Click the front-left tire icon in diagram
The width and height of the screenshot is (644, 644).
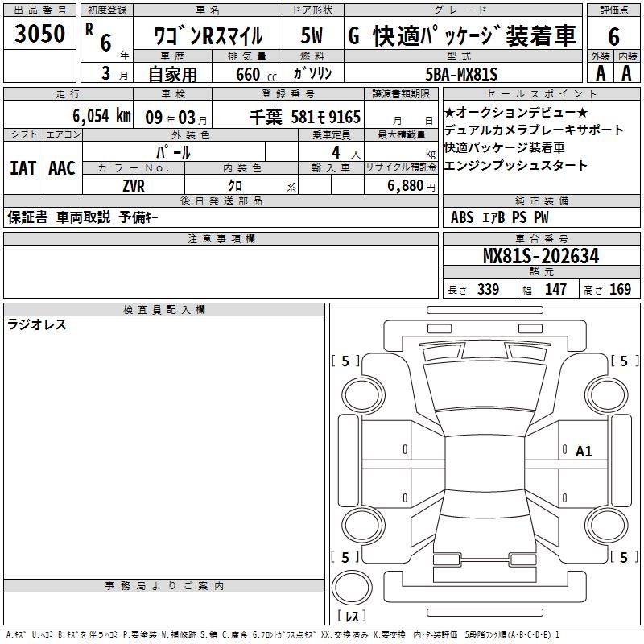362,395
